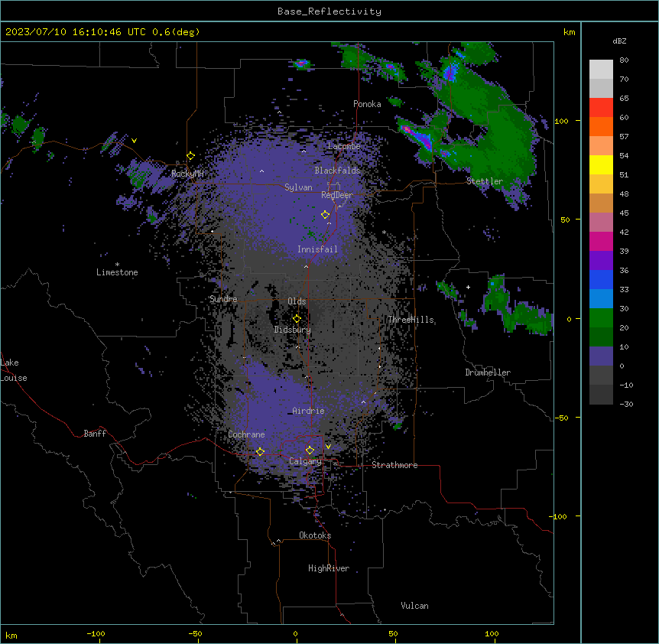Click the -30 value in the dBZ legend

click(626, 404)
